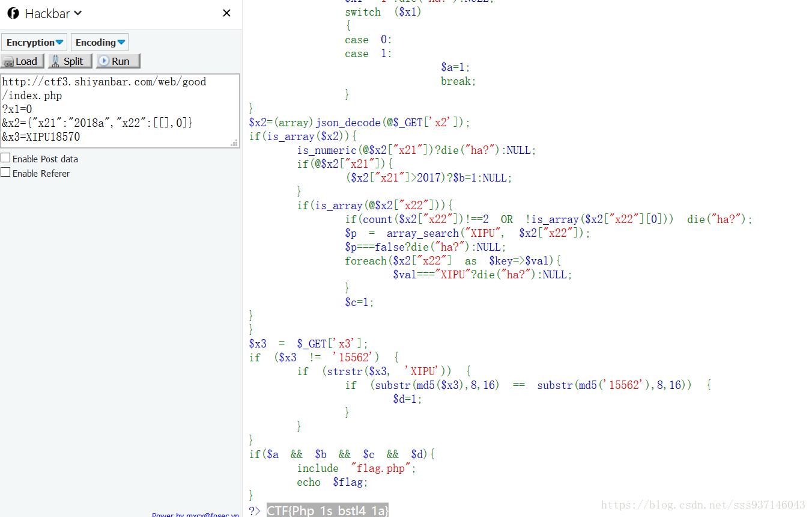
Task: Enable Referer checkbox
Action: click(5, 173)
